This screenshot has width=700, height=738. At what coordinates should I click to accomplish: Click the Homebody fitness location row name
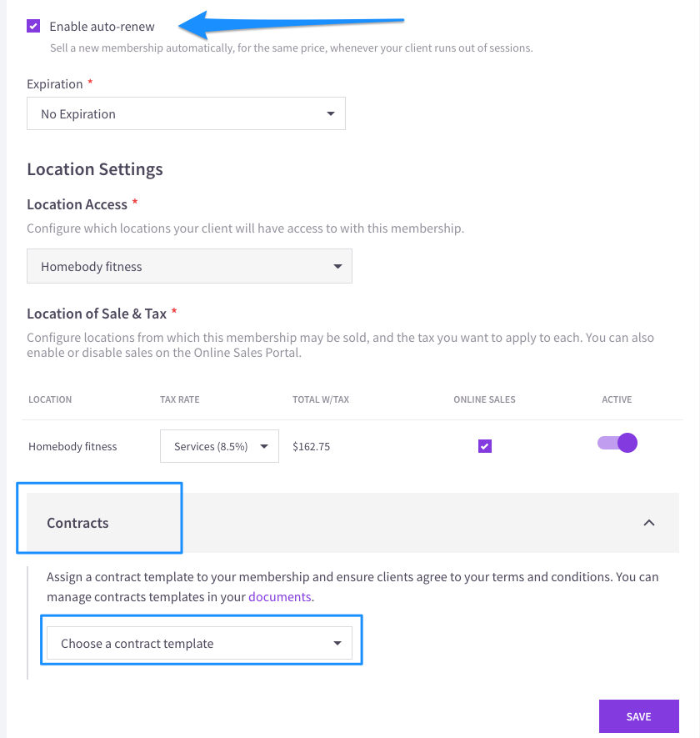72,446
